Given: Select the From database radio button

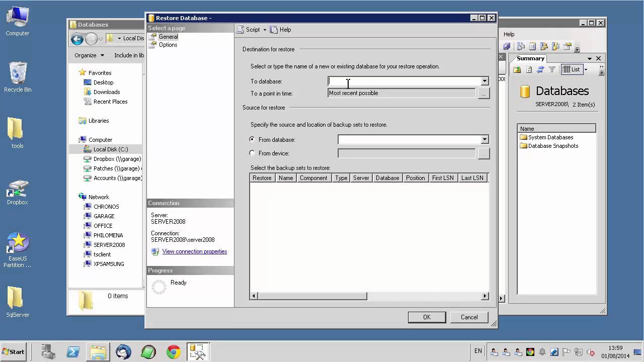Looking at the screenshot, I should pos(252,140).
